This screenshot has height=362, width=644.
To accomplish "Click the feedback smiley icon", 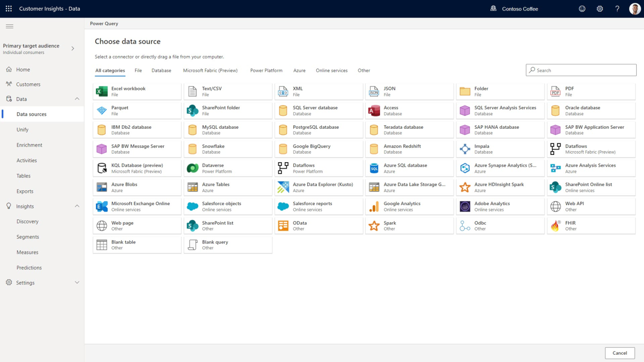I will 582,9.
